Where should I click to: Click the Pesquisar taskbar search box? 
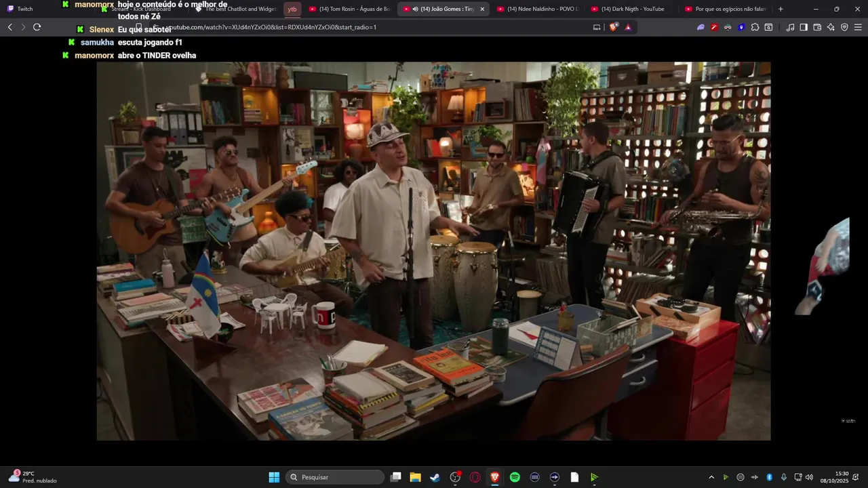point(335,477)
